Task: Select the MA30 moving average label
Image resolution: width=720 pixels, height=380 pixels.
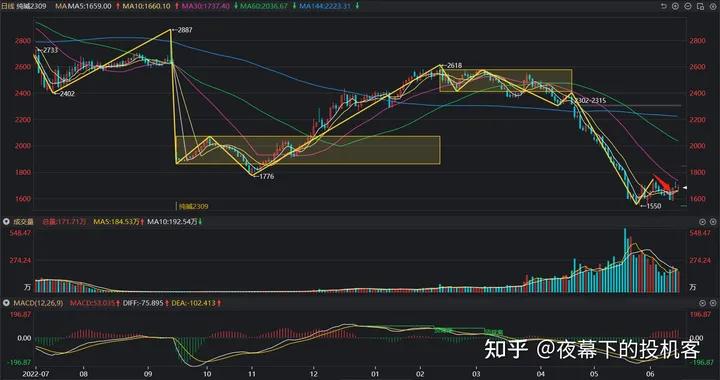Action: (x=205, y=6)
